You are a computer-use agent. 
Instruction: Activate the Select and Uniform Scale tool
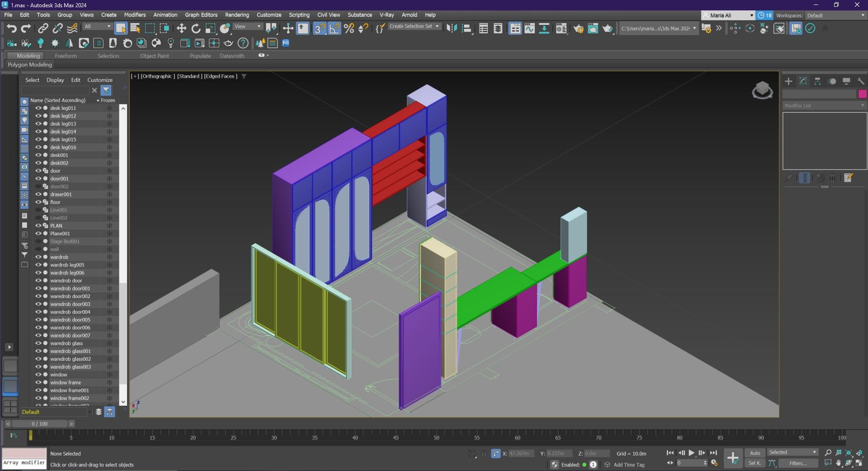pyautogui.click(x=210, y=29)
